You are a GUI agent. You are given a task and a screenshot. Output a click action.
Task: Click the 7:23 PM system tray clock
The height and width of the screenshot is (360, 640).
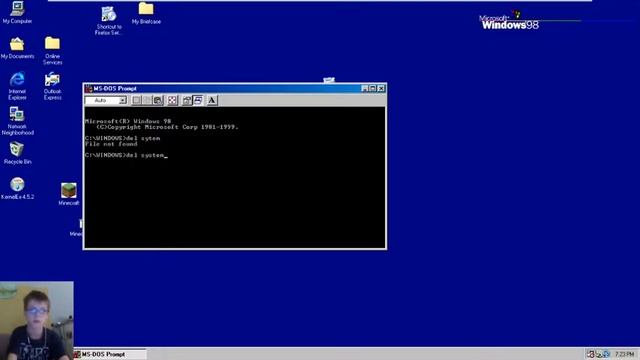(x=624, y=354)
